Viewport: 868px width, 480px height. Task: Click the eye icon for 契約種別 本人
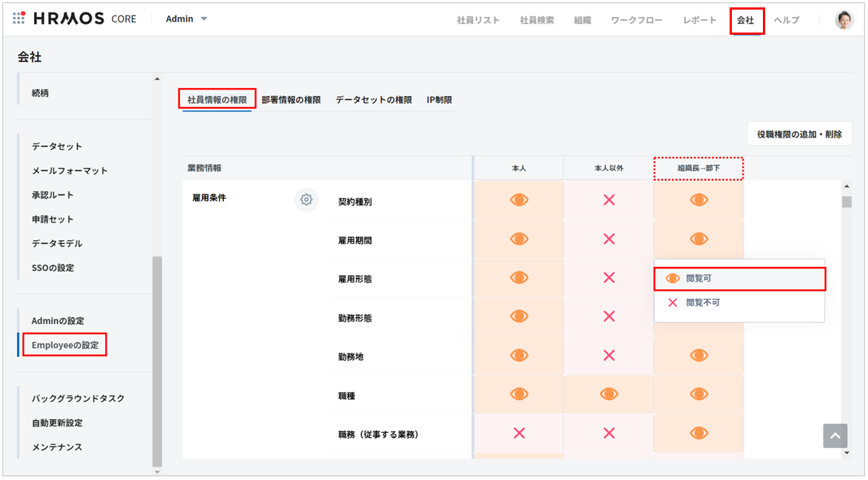(519, 200)
